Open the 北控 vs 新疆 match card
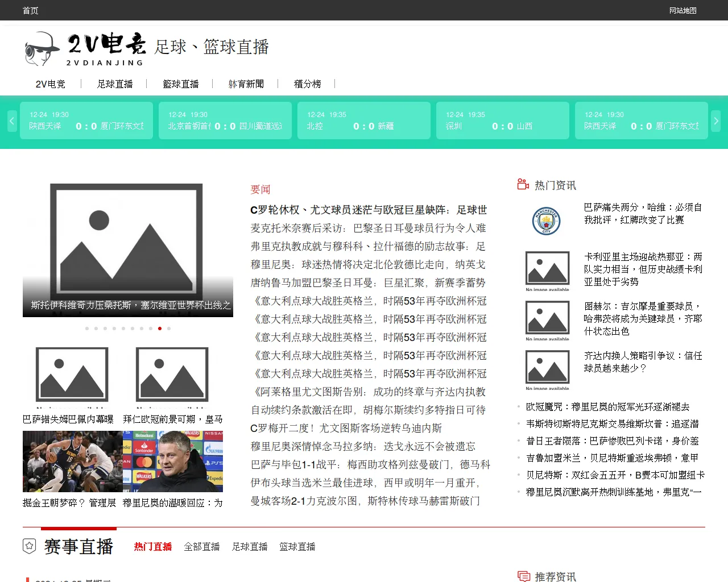 [364, 120]
